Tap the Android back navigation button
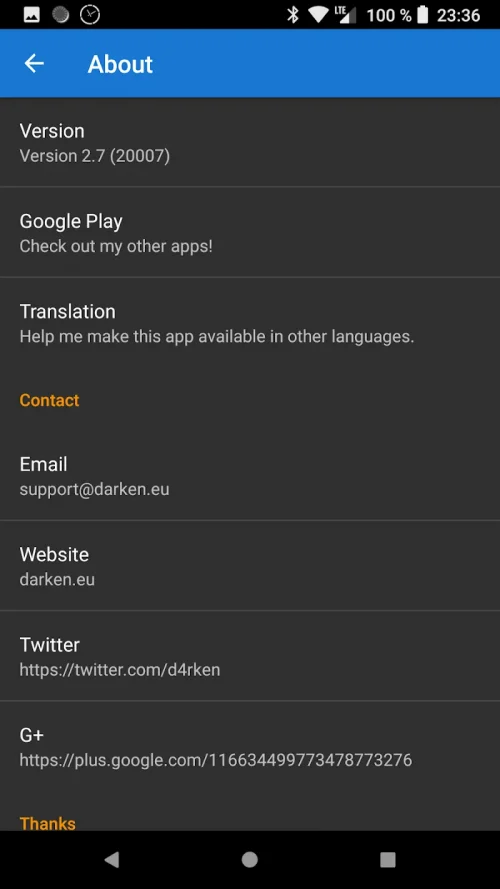 tap(112, 860)
